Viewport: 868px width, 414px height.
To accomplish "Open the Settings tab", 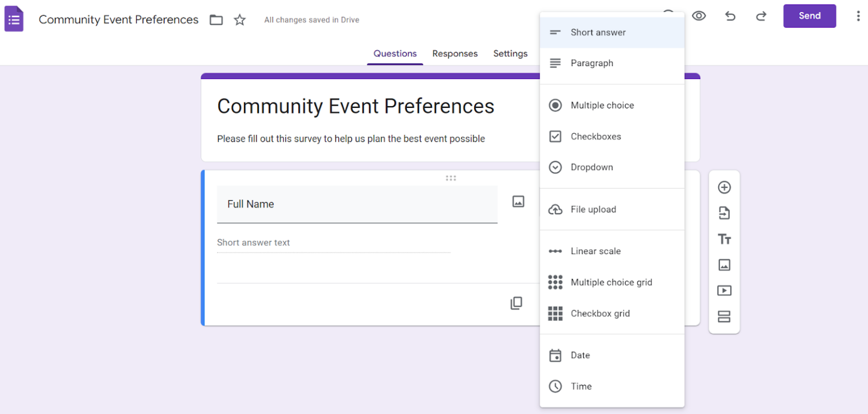I will coord(510,53).
